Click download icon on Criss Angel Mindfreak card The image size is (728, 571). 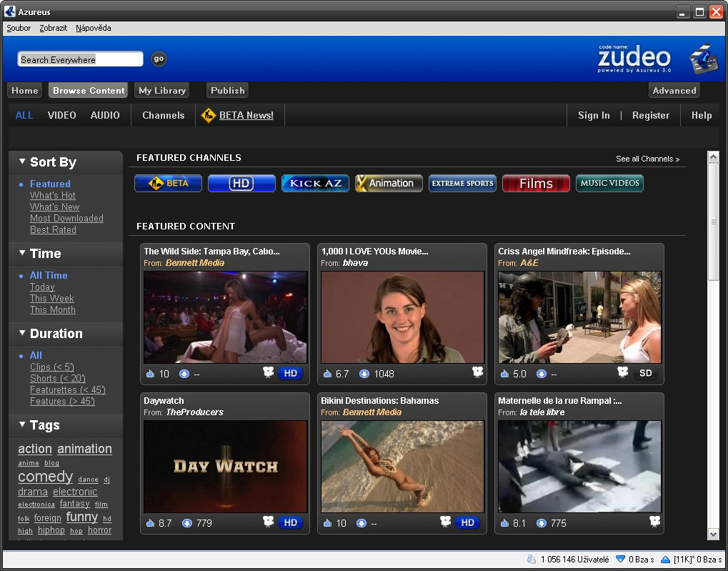tap(542, 374)
